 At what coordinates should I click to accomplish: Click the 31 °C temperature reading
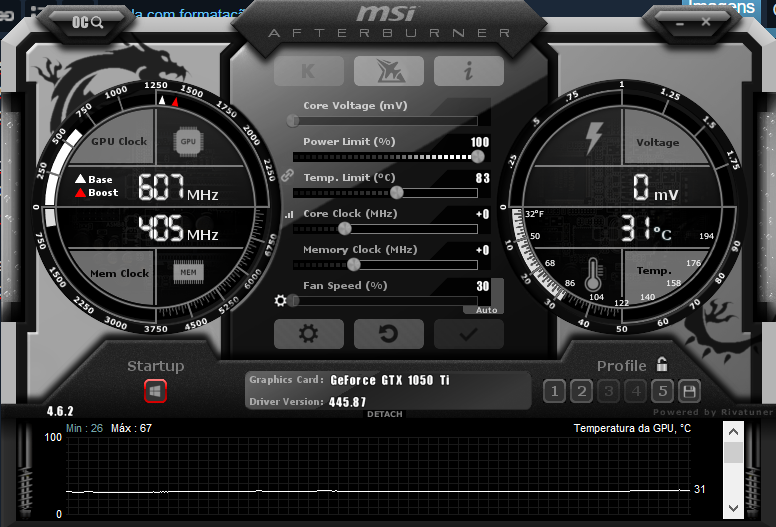(646, 228)
